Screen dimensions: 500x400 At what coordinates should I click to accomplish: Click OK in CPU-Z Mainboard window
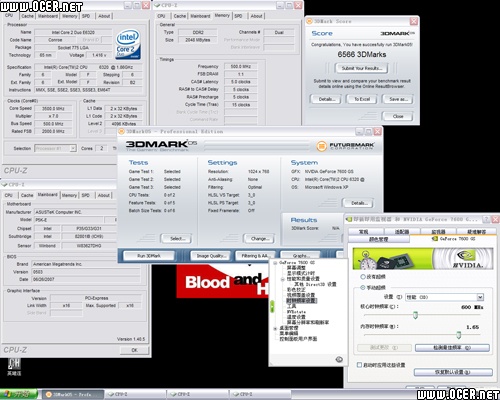click(134, 350)
